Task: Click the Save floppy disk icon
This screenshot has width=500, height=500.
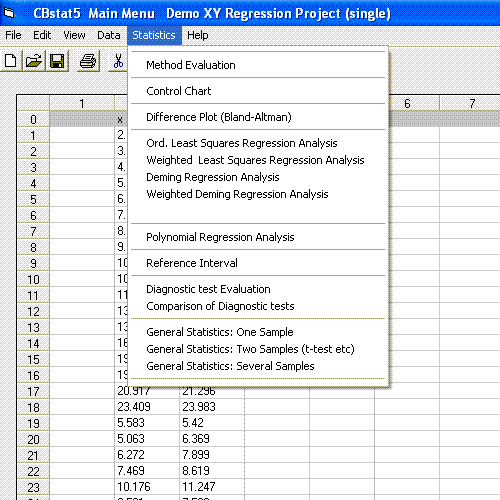Action: [57, 61]
